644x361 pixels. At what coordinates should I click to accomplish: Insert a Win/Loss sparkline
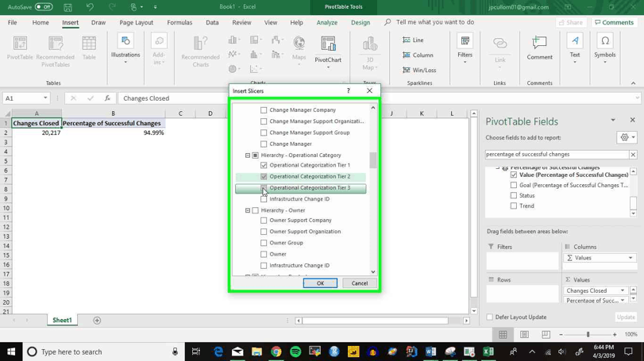pyautogui.click(x=419, y=70)
